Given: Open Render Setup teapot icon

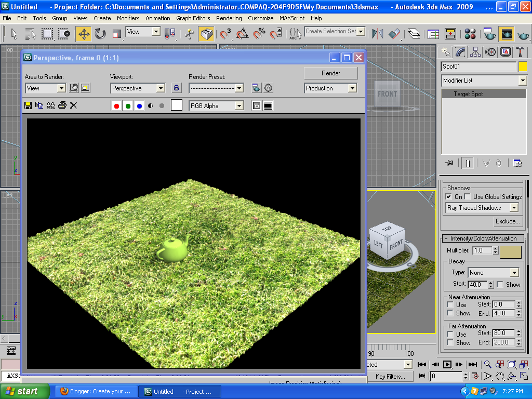Looking at the screenshot, I should click(x=489, y=34).
